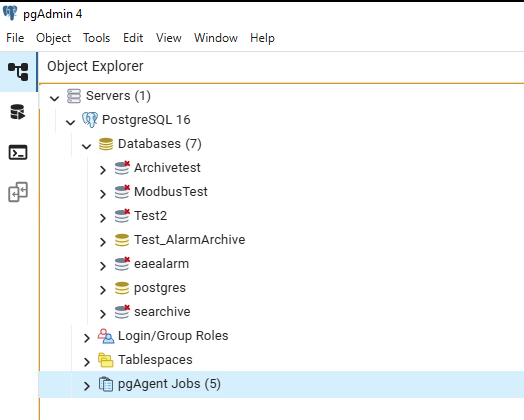Expand pgAgent Jobs (5) node
The image size is (524, 420).
pyautogui.click(x=87, y=386)
